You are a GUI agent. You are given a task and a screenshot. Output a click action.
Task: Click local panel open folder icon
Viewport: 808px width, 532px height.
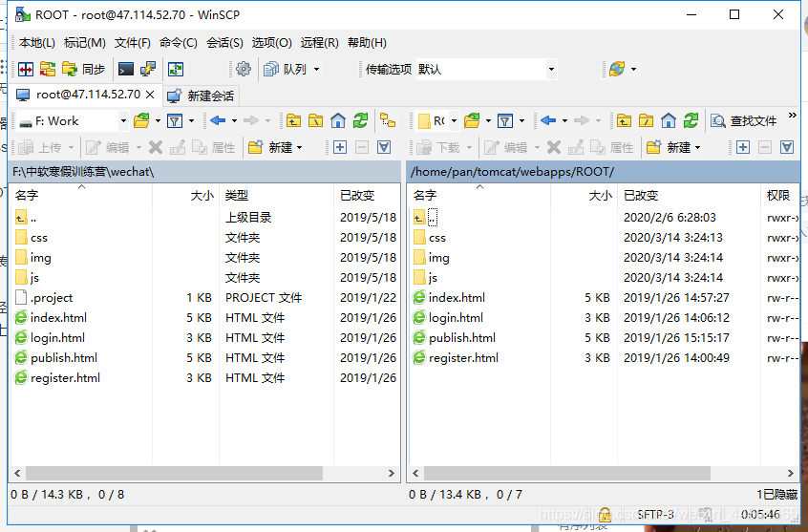[x=141, y=121]
